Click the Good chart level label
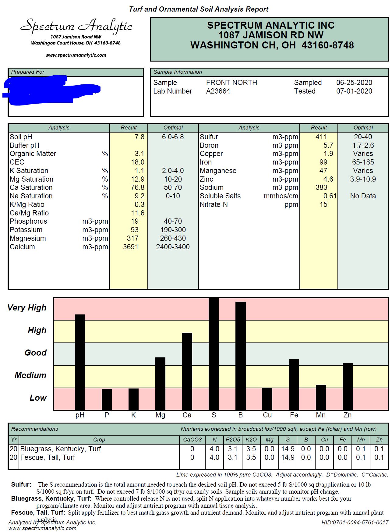The image size is (392, 532). 36,353
